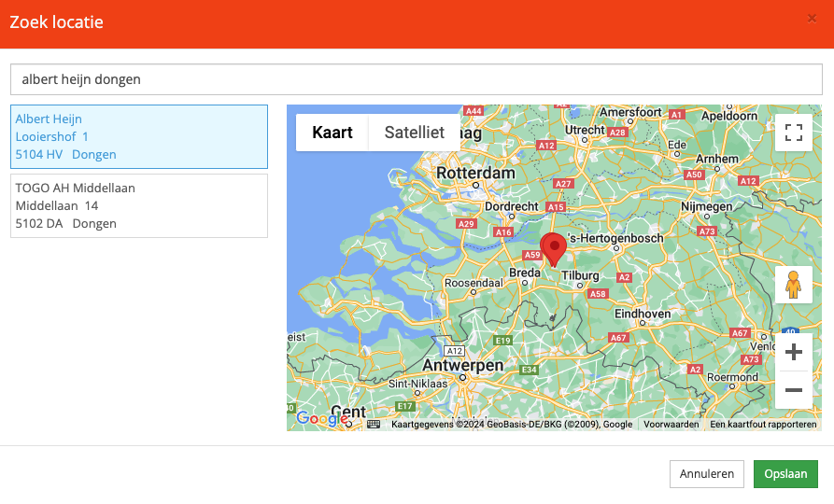The image size is (834, 504).
Task: Toggle fullscreen view of the map
Action: [793, 133]
